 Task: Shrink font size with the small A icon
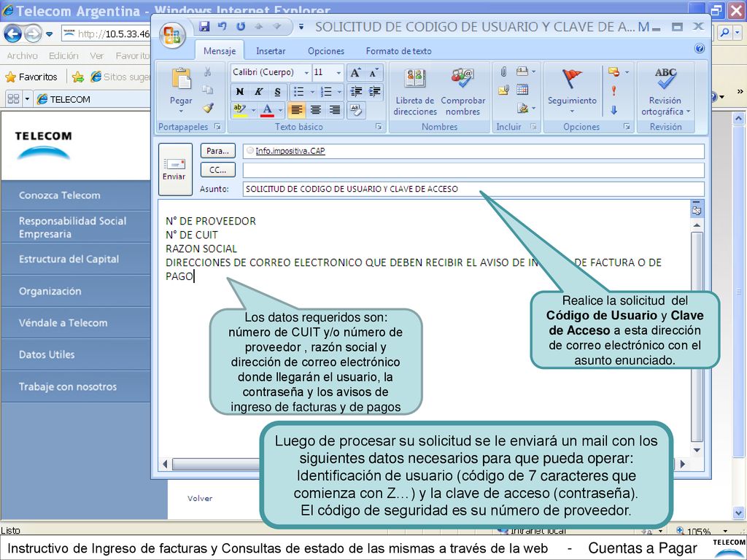point(374,72)
